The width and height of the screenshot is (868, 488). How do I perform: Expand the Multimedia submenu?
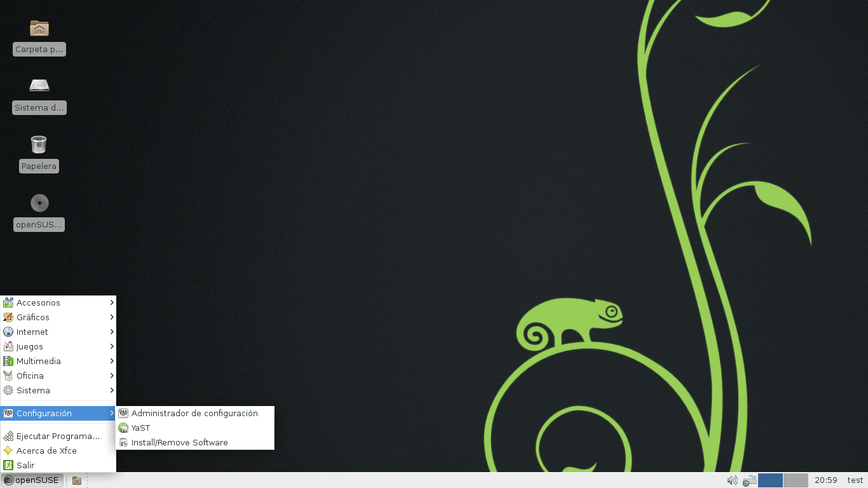38,361
